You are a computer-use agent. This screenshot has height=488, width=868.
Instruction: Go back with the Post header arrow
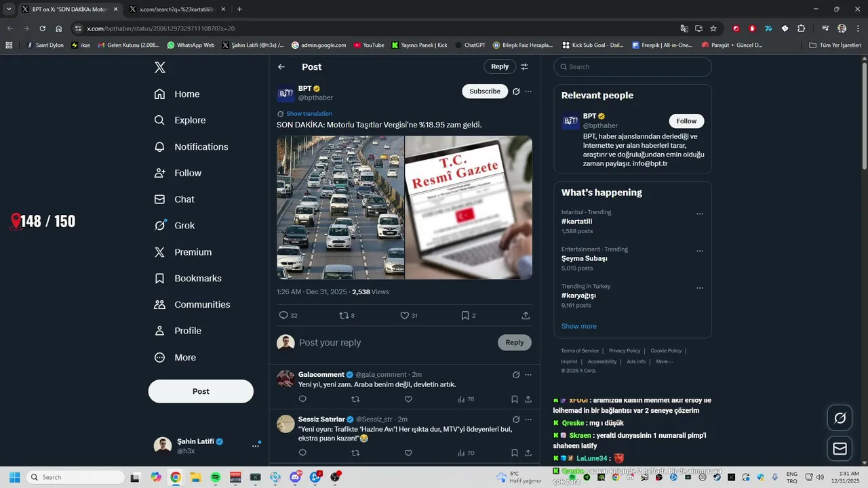(281, 66)
